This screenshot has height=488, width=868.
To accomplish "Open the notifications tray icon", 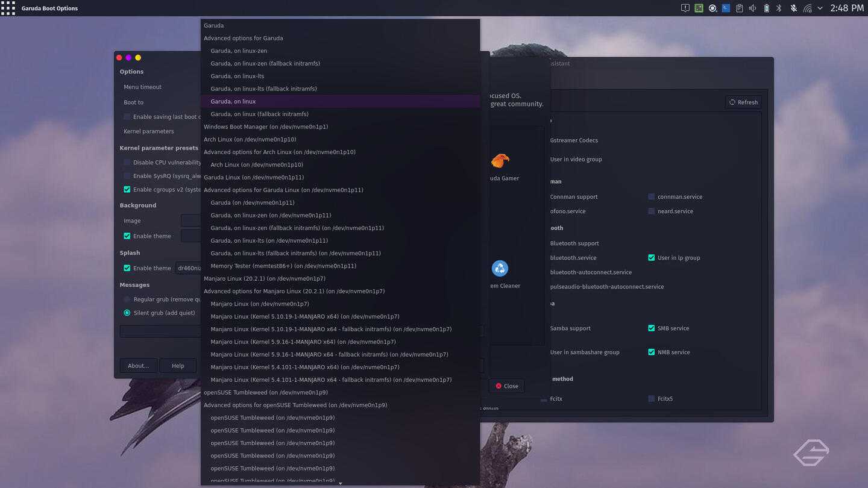I will (685, 8).
